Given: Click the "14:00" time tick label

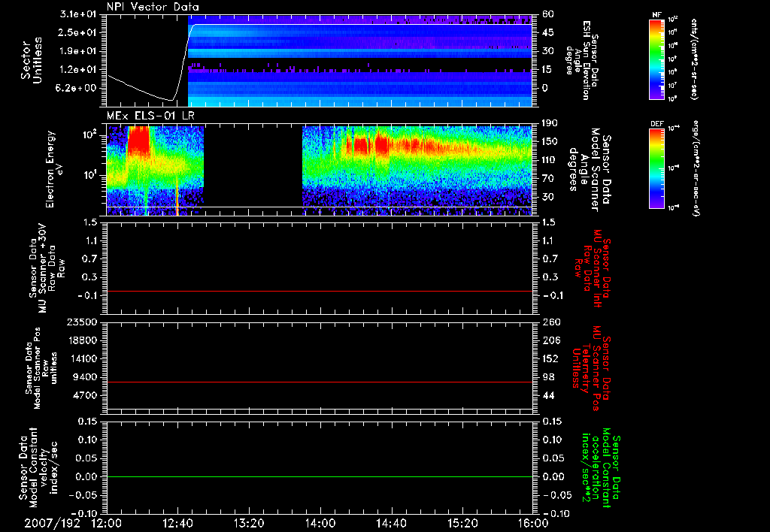Looking at the screenshot, I should pyautogui.click(x=320, y=523).
